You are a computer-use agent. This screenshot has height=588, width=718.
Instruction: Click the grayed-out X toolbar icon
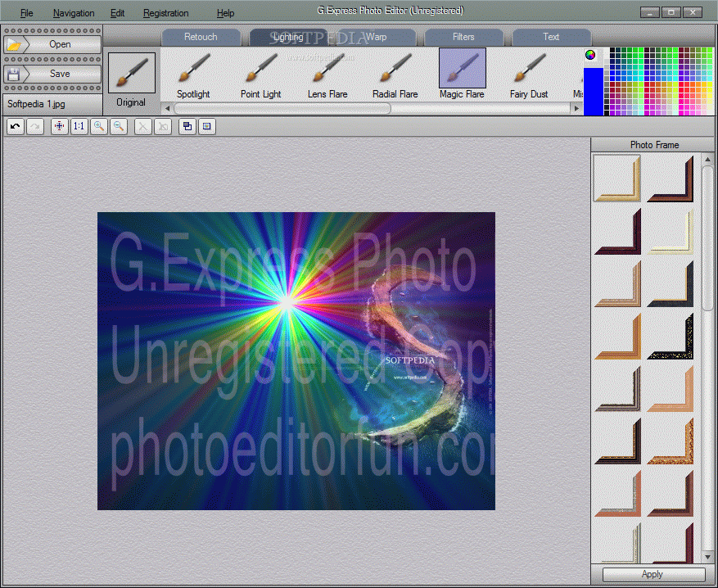pos(143,126)
